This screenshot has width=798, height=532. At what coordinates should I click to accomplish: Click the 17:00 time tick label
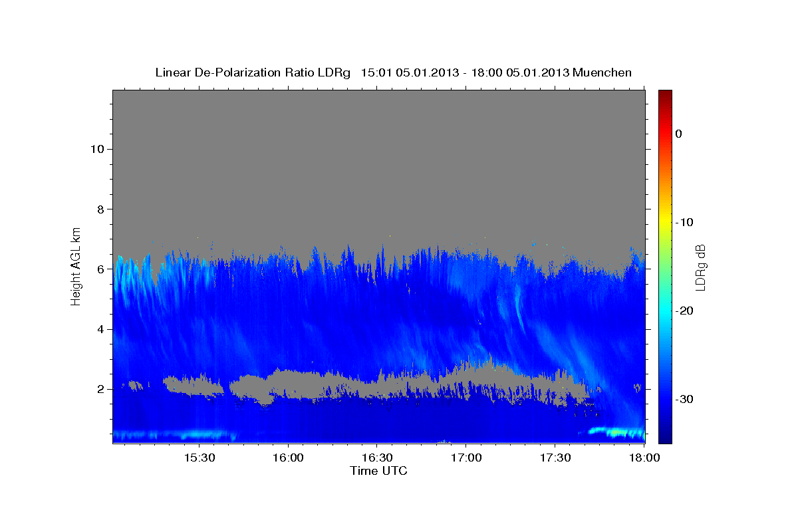point(466,458)
